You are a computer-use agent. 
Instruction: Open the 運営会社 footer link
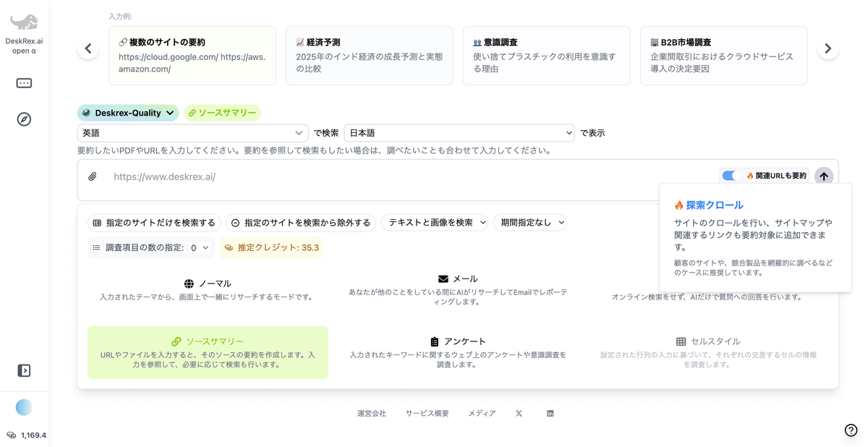click(x=372, y=413)
